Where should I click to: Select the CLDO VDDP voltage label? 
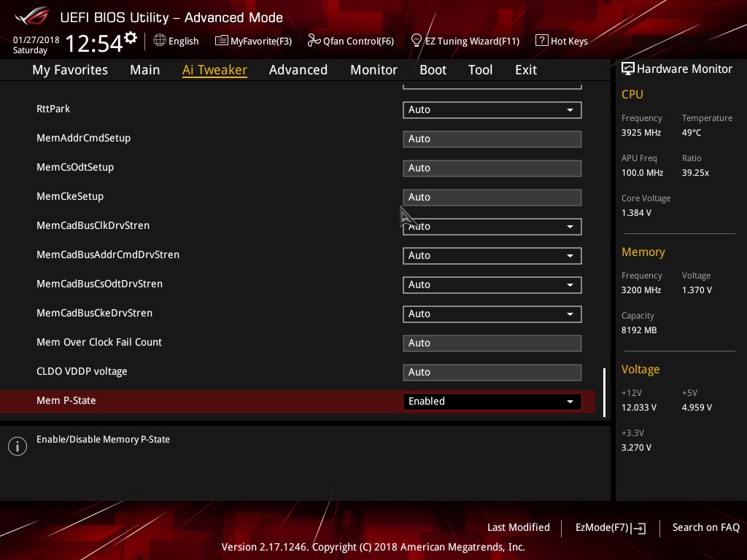[x=82, y=371]
